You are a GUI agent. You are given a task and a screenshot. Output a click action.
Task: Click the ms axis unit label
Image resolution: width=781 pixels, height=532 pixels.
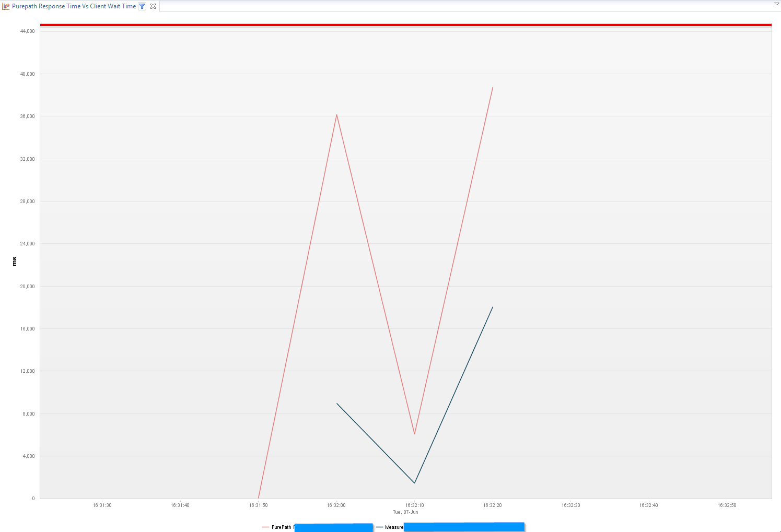click(x=14, y=262)
